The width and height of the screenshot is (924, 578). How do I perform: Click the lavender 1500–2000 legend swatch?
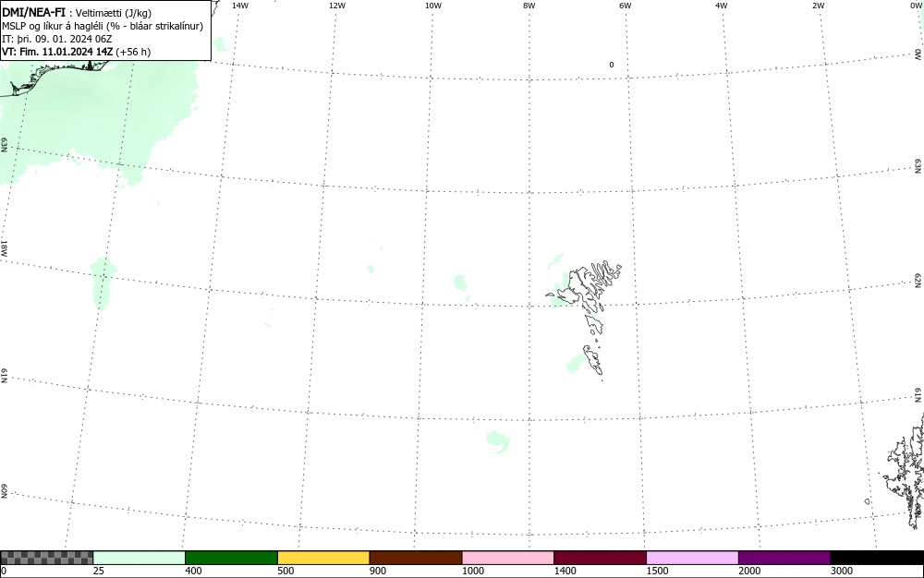coord(692,558)
